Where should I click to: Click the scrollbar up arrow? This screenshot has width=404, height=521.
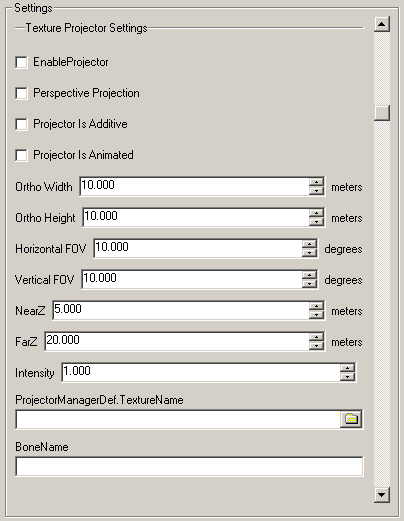[x=382, y=24]
